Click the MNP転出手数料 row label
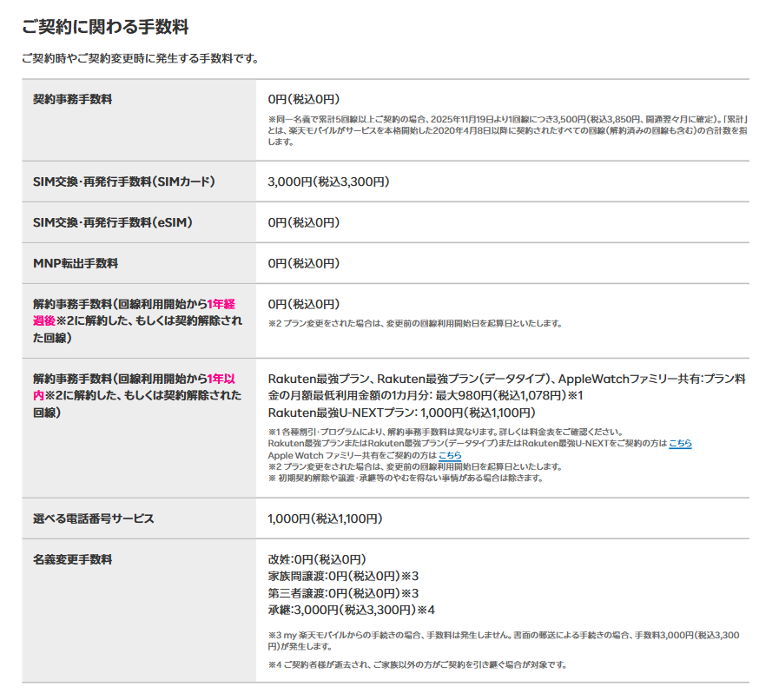 (76, 263)
